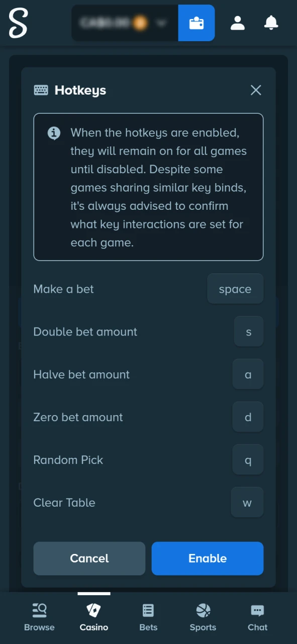The height and width of the screenshot is (644, 297).
Task: Click the Stake logo
Action: tap(18, 23)
